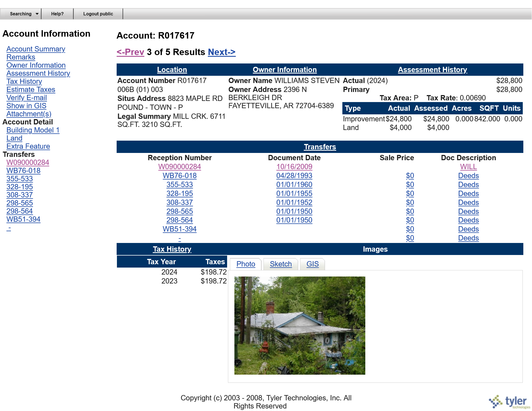Open reception number 298-565 in table
The image size is (532, 411).
[x=180, y=211]
